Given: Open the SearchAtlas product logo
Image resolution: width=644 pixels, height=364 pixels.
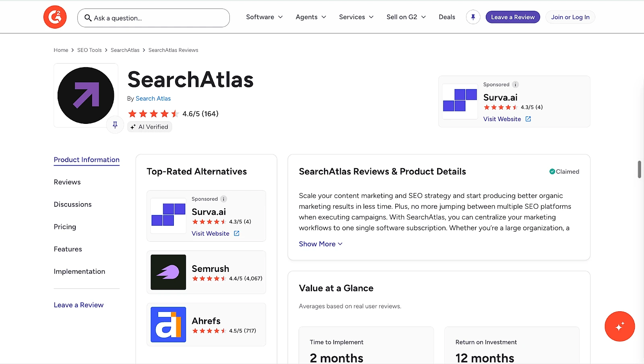Looking at the screenshot, I should click(86, 95).
